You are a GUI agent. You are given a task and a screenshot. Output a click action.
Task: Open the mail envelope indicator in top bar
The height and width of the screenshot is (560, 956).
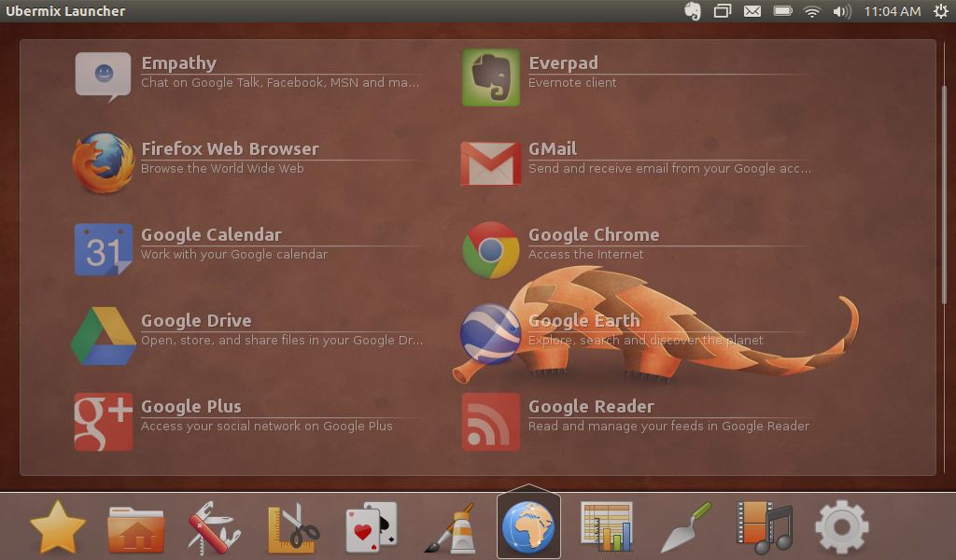[x=752, y=11]
